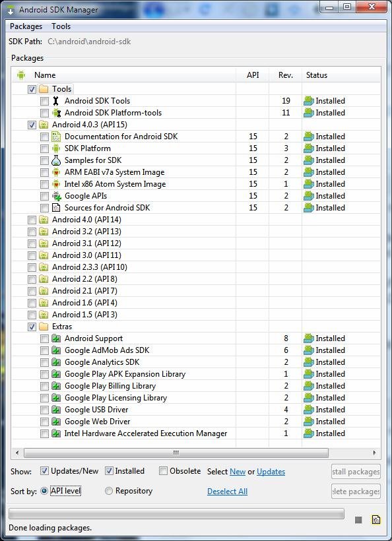Click the installed status icon for Android SDK Tools
392x541 pixels.
click(308, 101)
